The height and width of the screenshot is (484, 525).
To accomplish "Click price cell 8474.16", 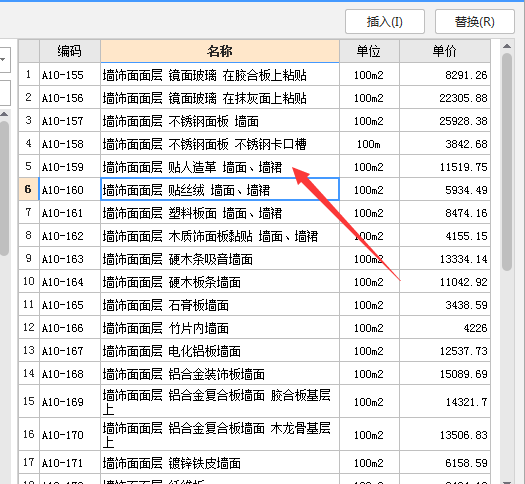I will (x=445, y=213).
